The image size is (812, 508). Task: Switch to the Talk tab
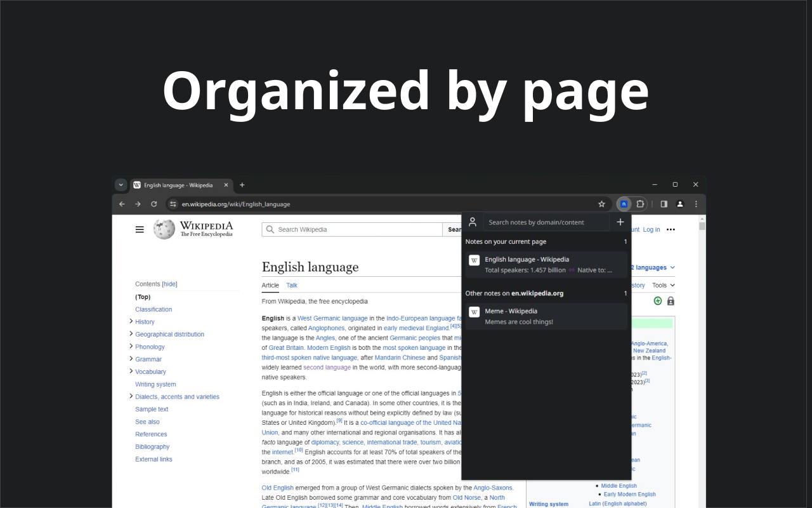coord(292,285)
